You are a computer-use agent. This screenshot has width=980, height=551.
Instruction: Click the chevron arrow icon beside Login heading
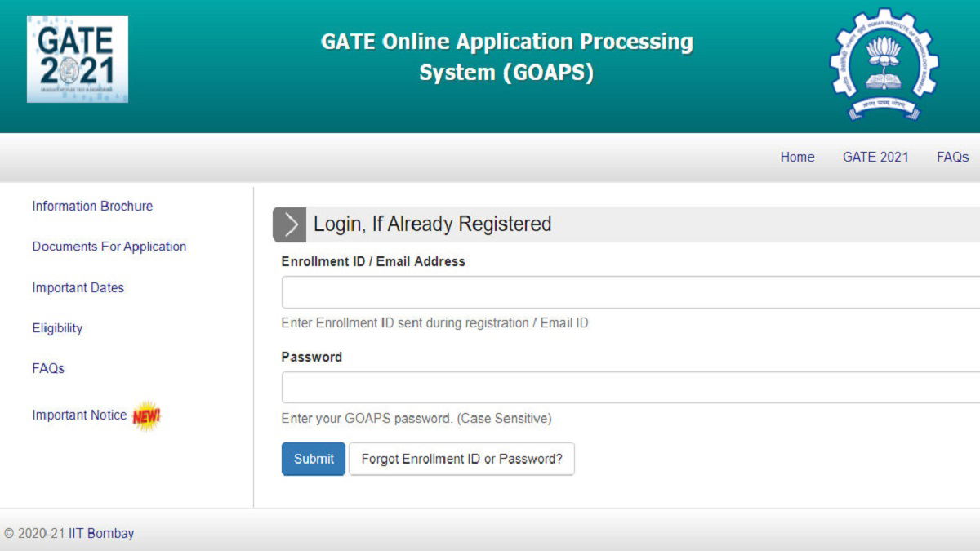click(289, 224)
